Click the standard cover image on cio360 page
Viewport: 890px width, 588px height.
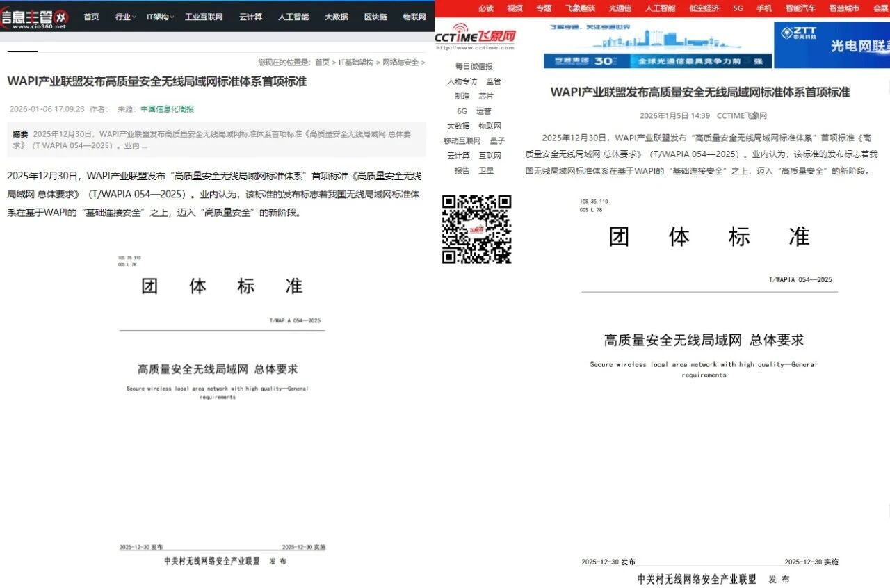pos(222,410)
